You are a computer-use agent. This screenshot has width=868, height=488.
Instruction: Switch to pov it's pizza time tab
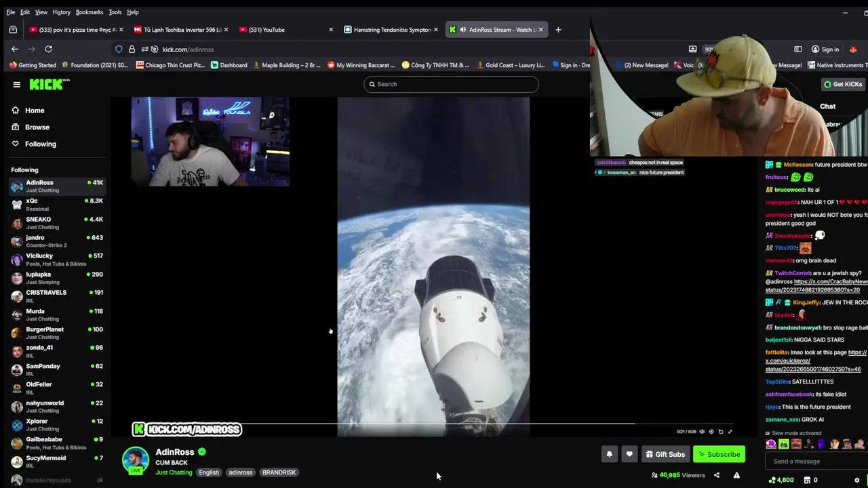click(x=75, y=30)
